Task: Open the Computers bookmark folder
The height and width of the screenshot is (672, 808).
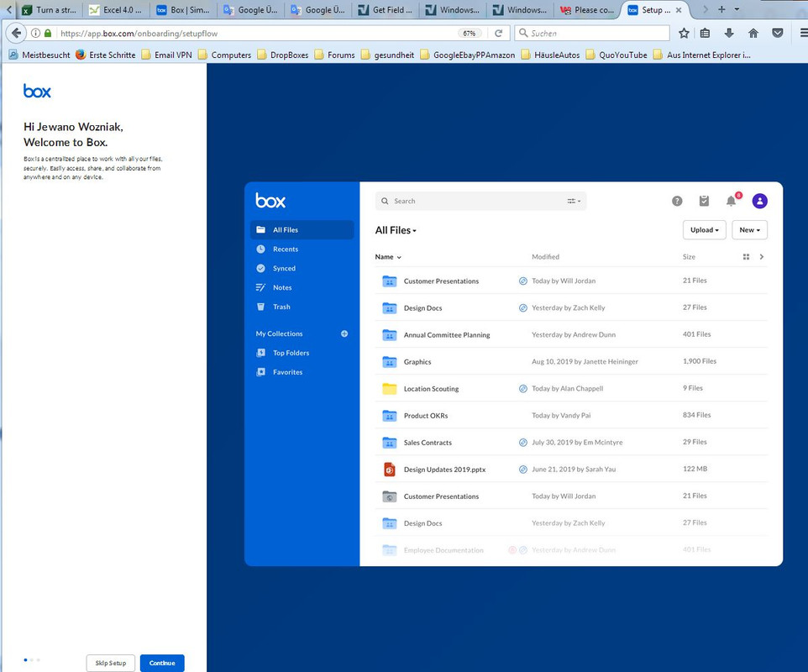Action: pos(224,55)
